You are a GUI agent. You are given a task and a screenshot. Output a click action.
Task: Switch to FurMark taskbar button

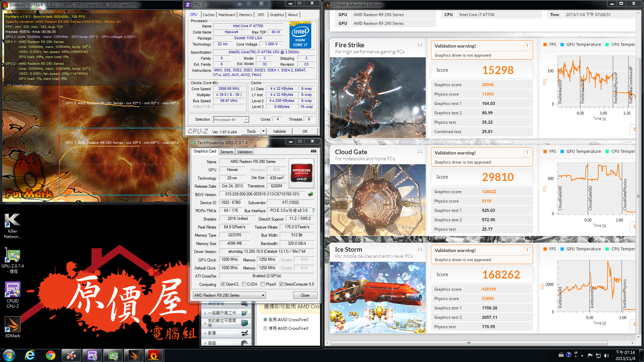[154, 355]
